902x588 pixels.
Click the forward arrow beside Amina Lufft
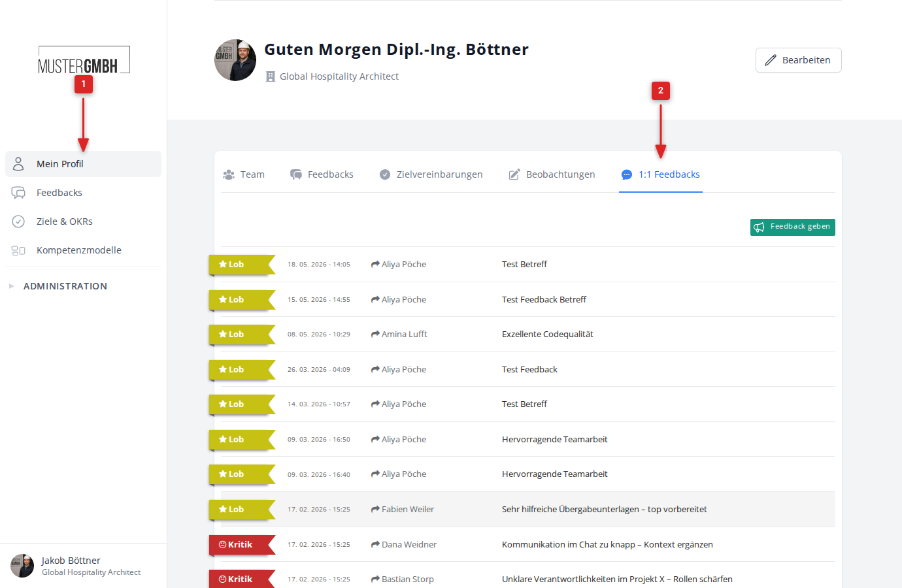click(375, 334)
